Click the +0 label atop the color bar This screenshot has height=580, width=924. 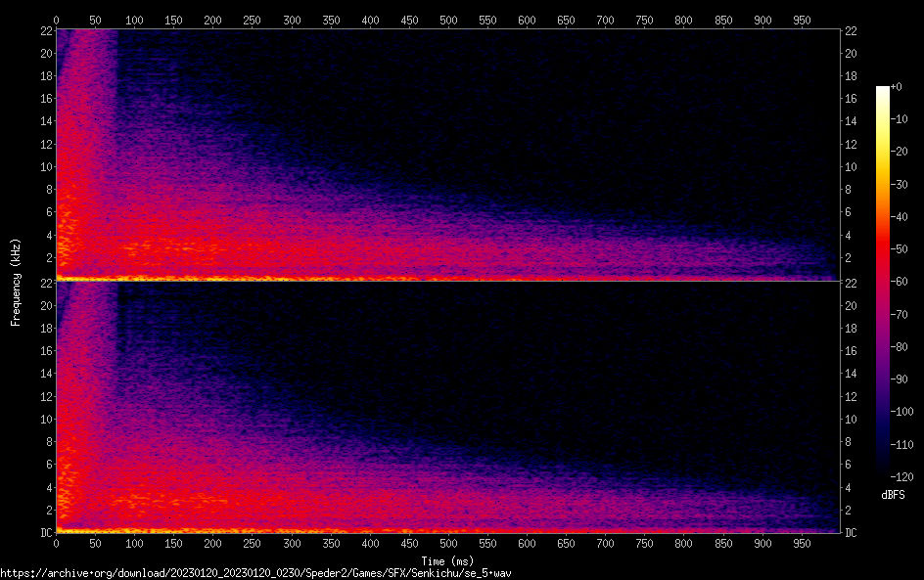[x=897, y=87]
